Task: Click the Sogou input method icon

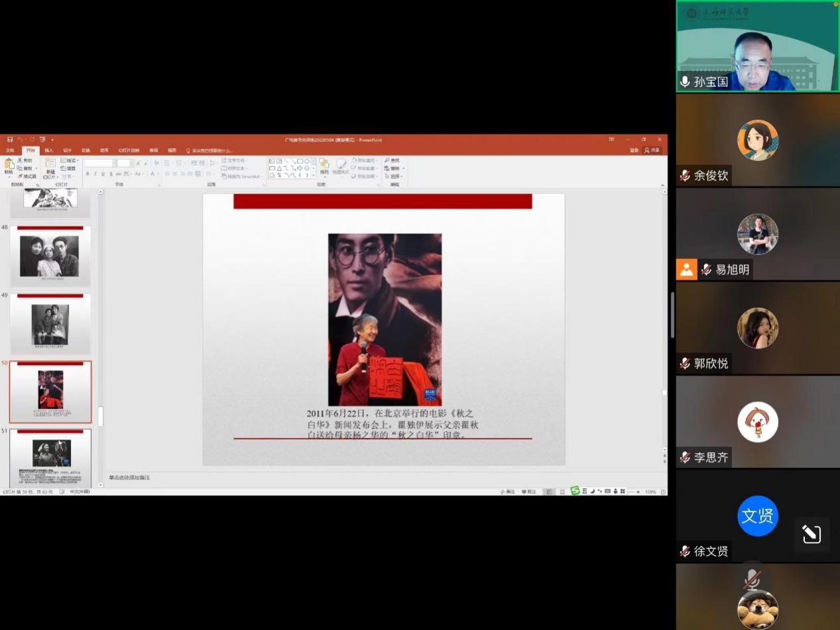Action: click(575, 491)
